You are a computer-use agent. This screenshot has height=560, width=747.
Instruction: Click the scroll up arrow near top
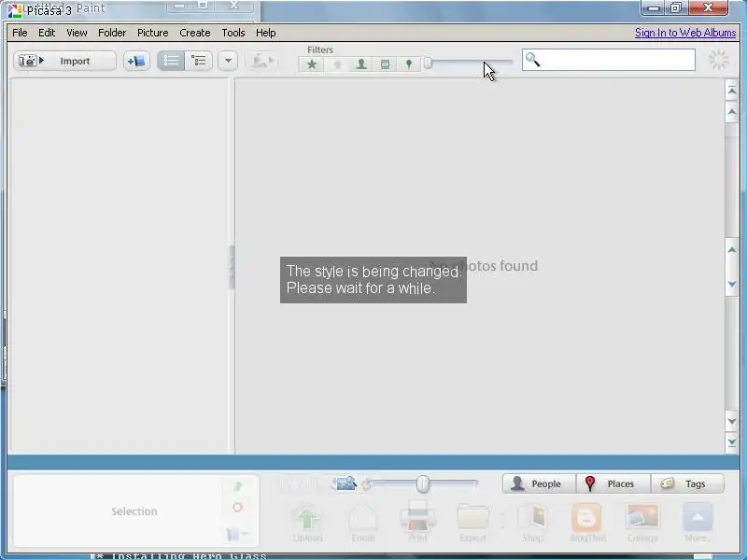coord(732,112)
